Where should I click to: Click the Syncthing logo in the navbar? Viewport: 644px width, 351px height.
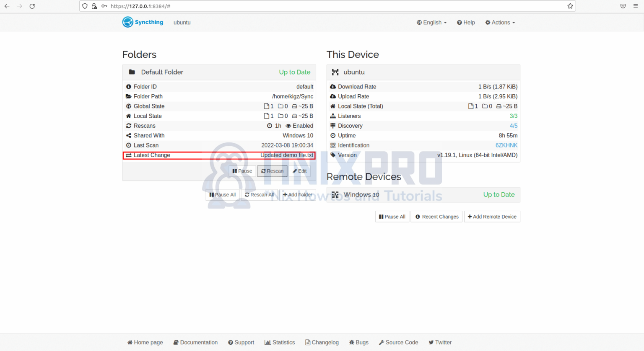pos(126,22)
